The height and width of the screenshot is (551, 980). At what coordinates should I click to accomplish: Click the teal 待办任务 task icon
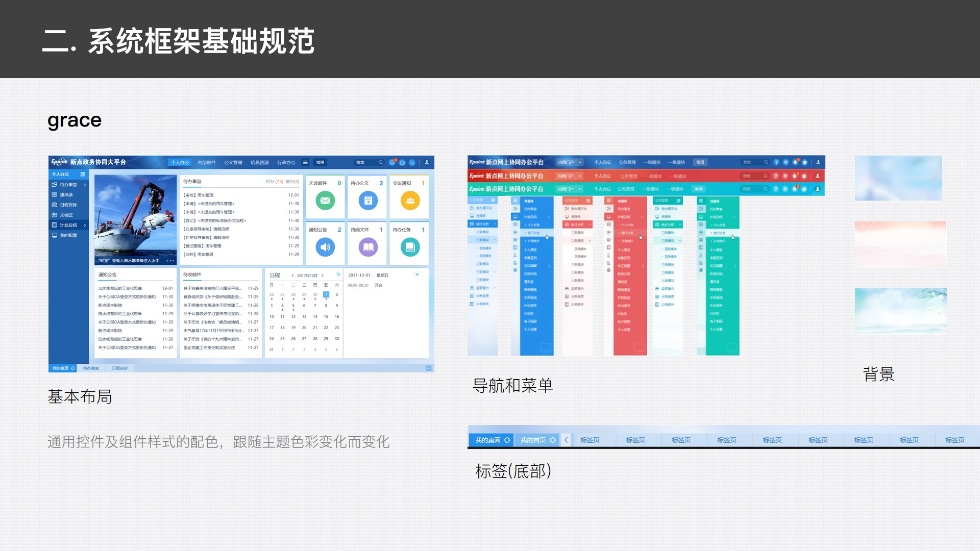[410, 247]
